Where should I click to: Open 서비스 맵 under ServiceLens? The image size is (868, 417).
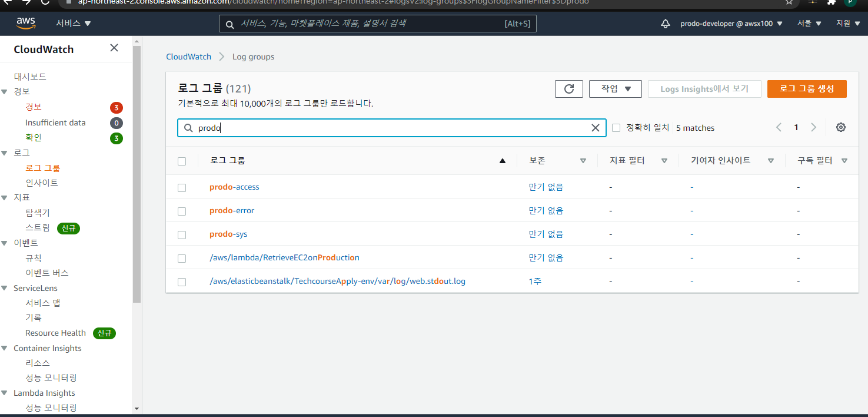point(43,303)
